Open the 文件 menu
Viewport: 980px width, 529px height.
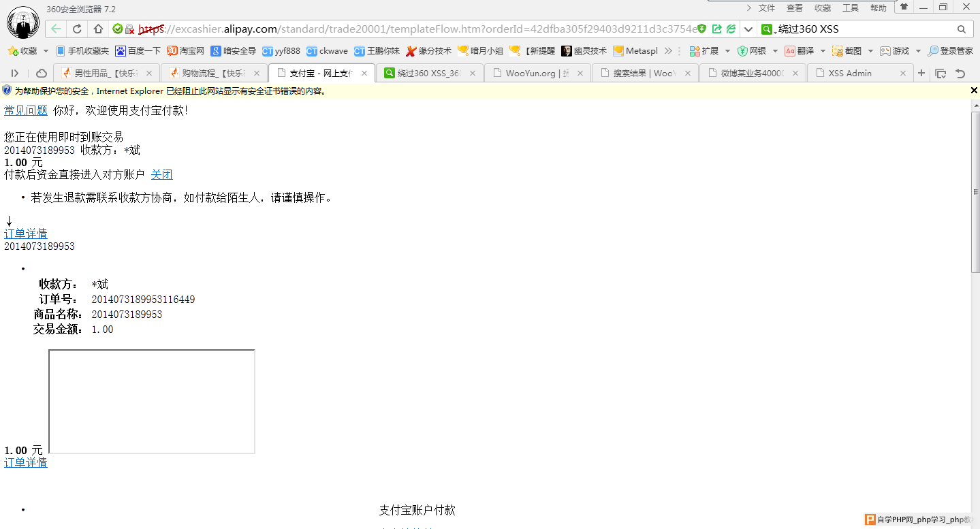pos(767,8)
